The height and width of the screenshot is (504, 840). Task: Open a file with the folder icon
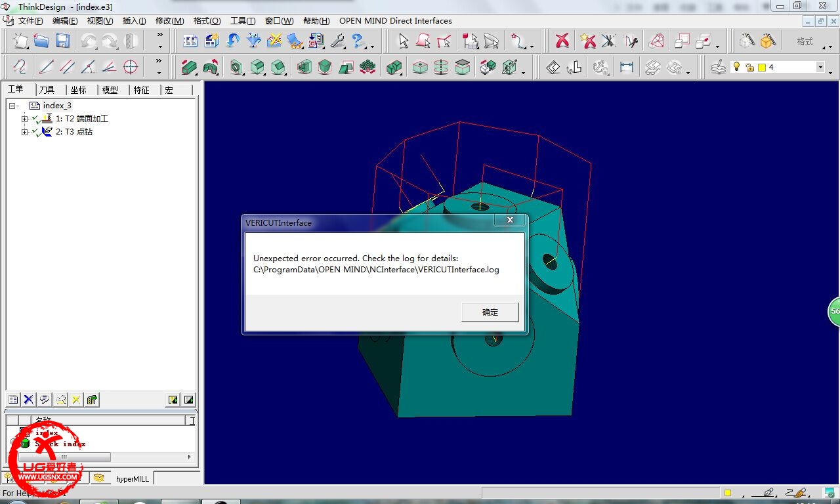[x=41, y=41]
